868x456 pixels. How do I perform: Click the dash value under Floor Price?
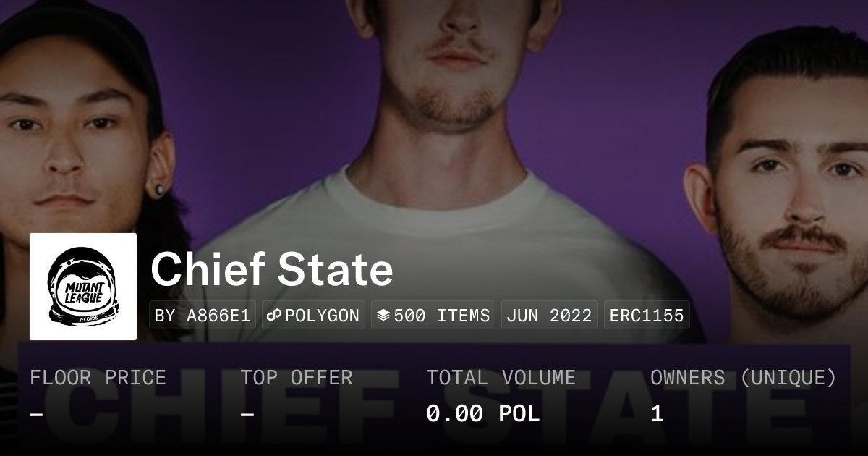(36, 414)
